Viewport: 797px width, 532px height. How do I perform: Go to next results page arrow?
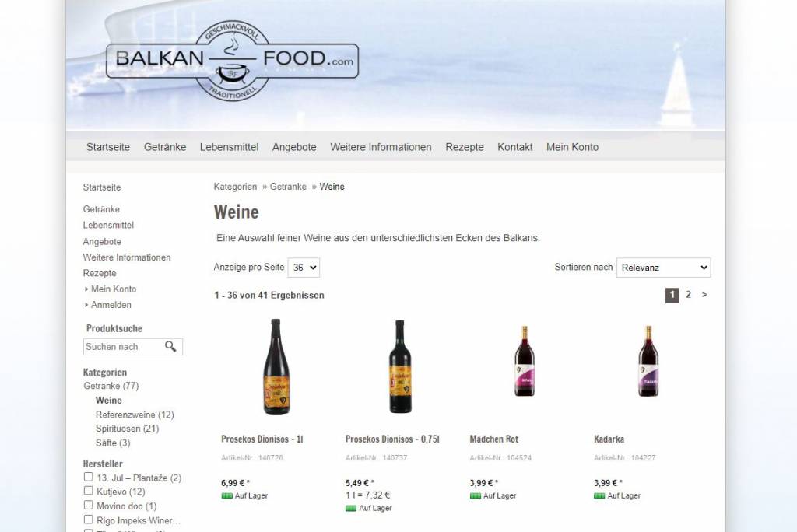[704, 295]
